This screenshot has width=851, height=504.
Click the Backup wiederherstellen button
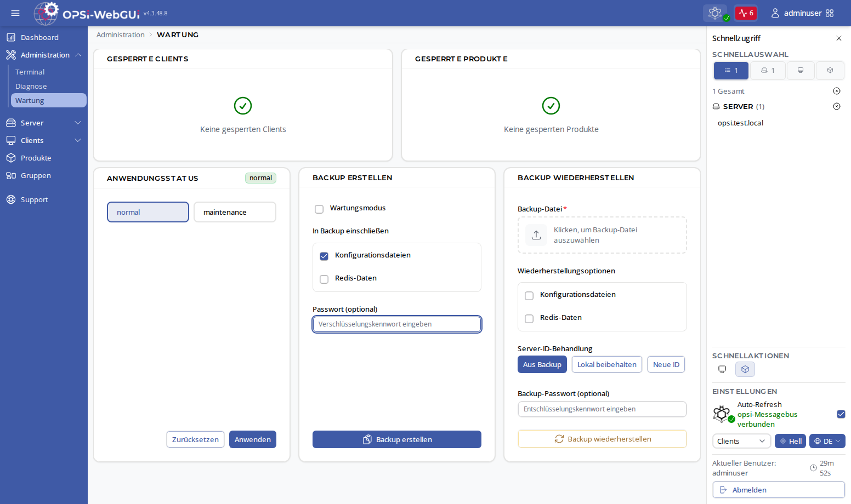602,439
